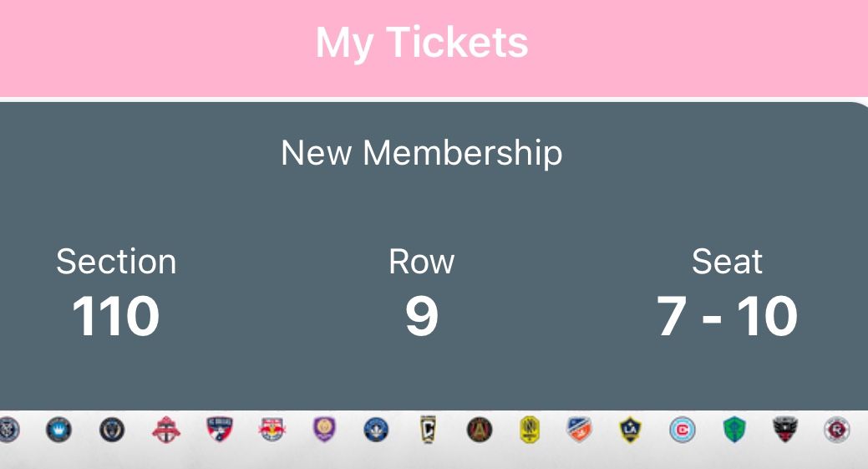Choose the D.C. United logo
The image size is (868, 469).
pyautogui.click(x=785, y=430)
